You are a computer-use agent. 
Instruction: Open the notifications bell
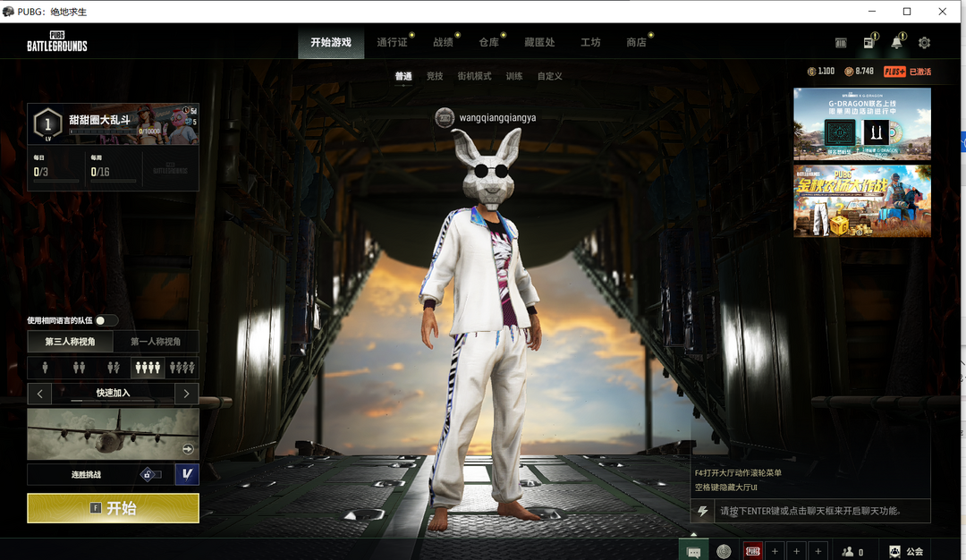[x=896, y=43]
